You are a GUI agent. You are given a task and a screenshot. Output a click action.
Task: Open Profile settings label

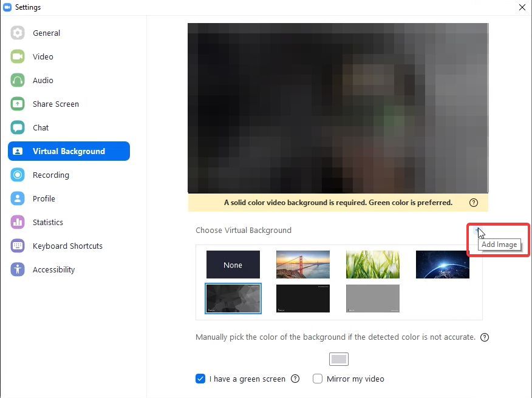pyautogui.click(x=44, y=198)
